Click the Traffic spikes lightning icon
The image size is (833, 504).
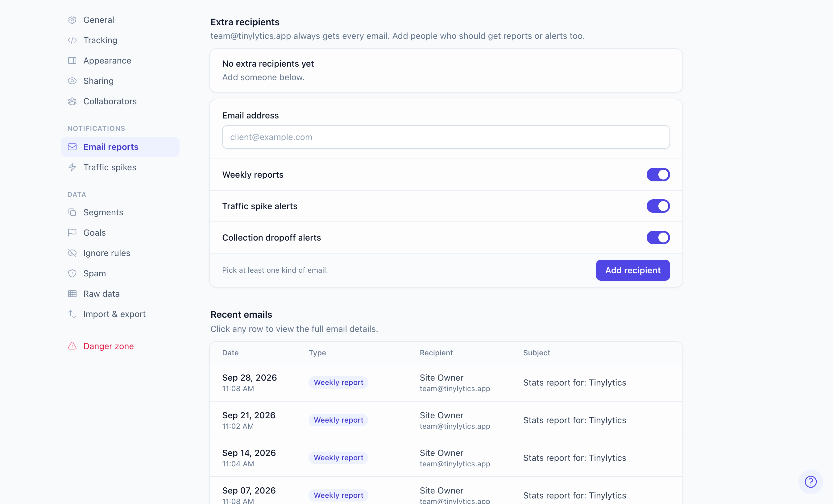click(x=72, y=167)
